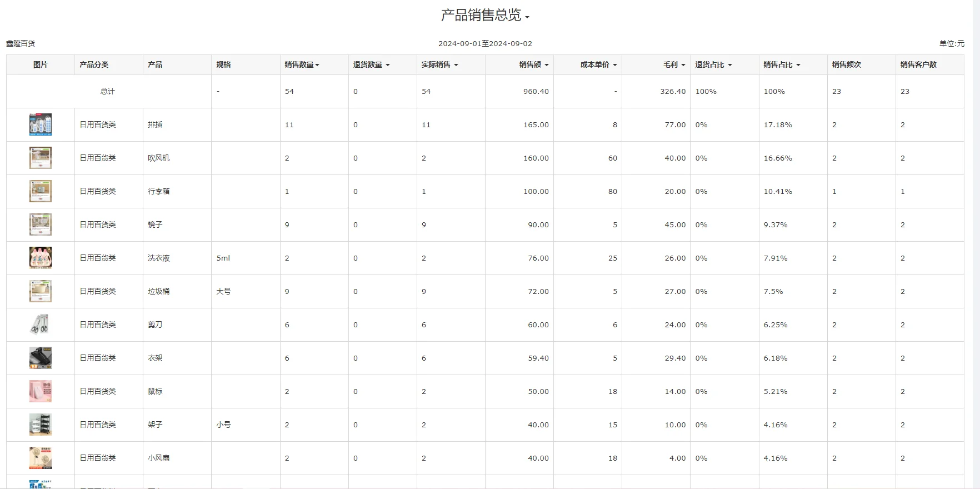Click the store name 鑫隆百货
This screenshot has height=489, width=980.
coord(21,43)
